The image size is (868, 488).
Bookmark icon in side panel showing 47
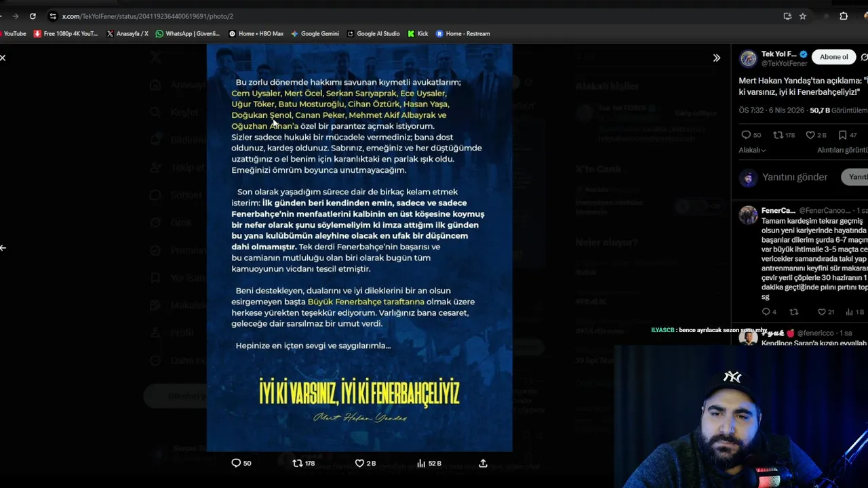(842, 135)
